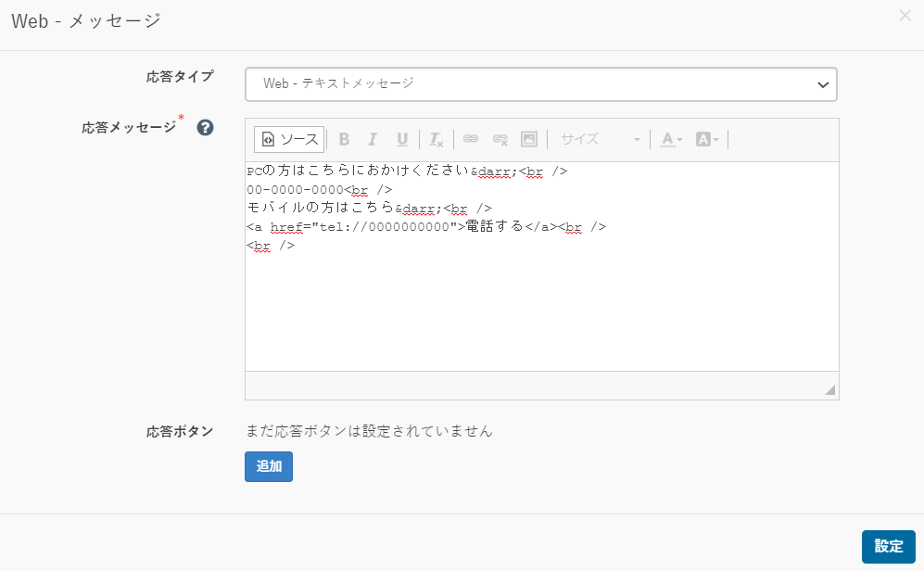The width and height of the screenshot is (924, 571).
Task: Close the Web - メッセージ dialog
Action: tap(905, 16)
